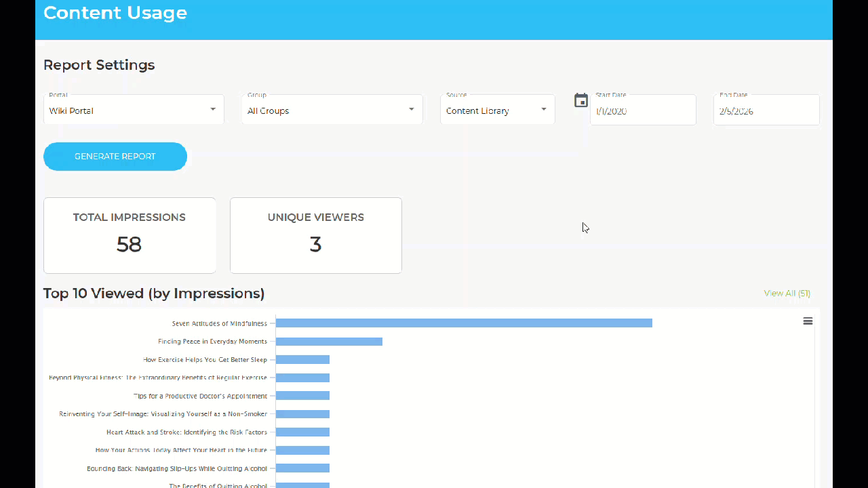868x488 pixels.
Task: Expand the Portal dropdown arrow
Action: (213, 109)
